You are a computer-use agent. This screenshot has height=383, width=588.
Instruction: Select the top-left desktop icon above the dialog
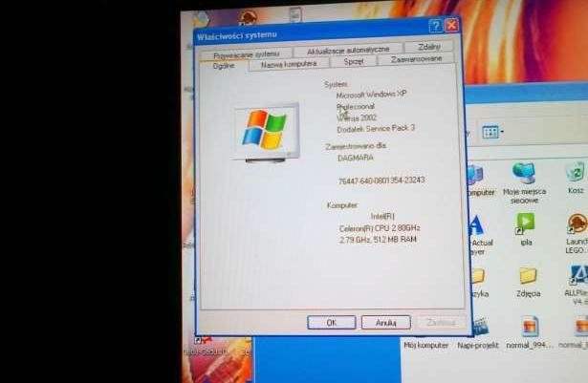pyautogui.click(x=202, y=19)
